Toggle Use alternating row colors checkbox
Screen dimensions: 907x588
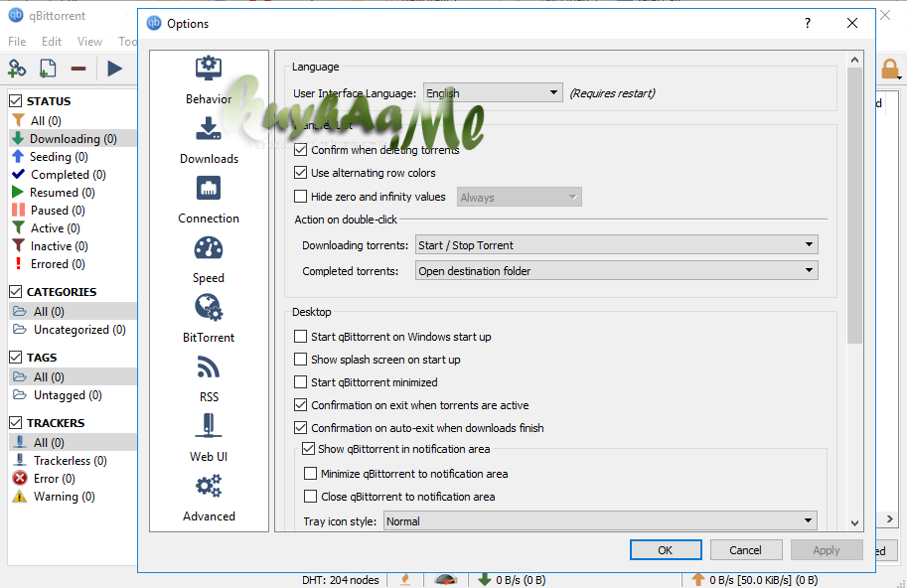click(300, 172)
